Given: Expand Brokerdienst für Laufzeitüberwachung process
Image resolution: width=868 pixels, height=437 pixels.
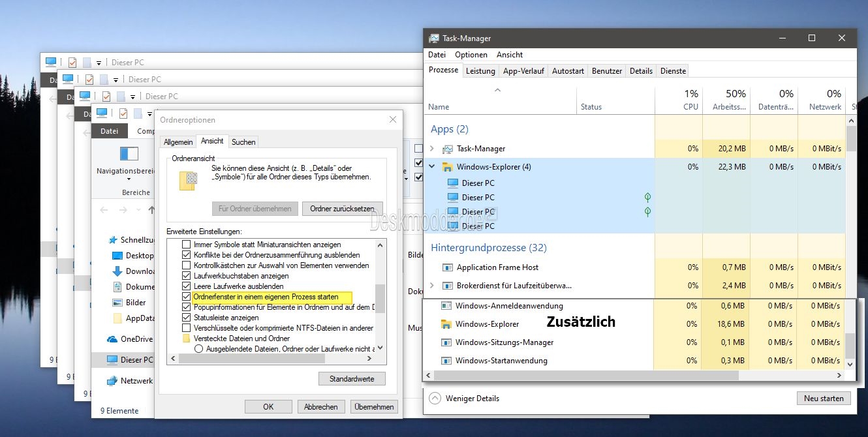Looking at the screenshot, I should (x=432, y=286).
